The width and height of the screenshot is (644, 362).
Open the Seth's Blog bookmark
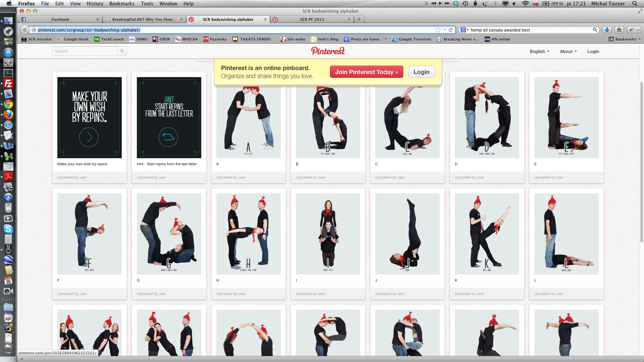pos(324,39)
